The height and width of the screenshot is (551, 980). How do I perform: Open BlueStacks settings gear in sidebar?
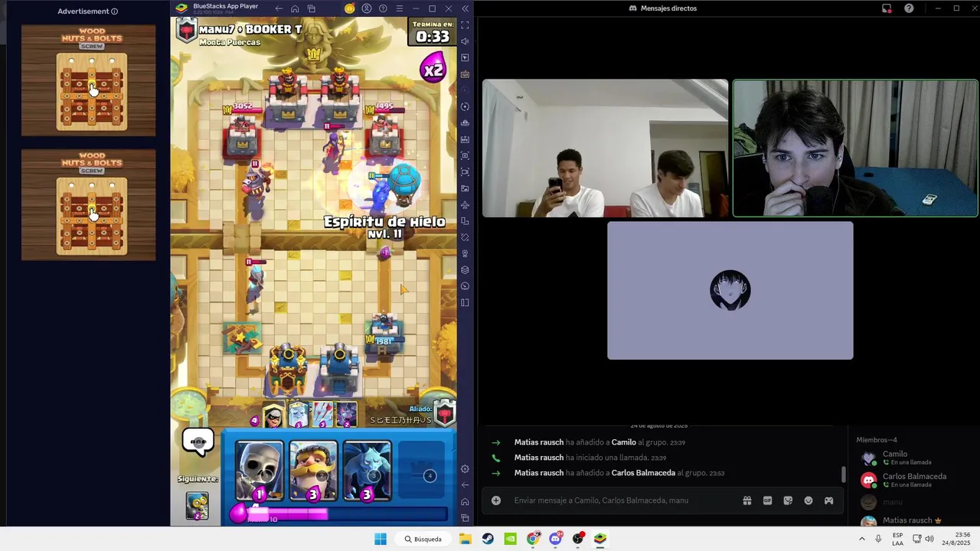click(x=465, y=468)
